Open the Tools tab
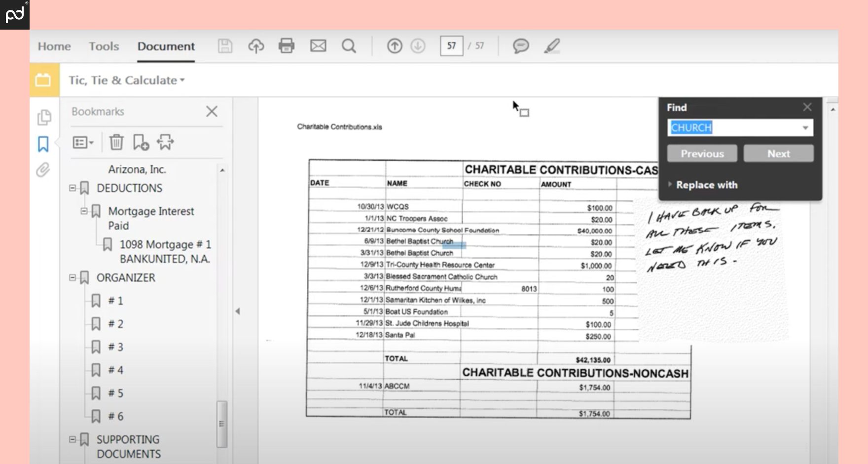 pyautogui.click(x=104, y=46)
